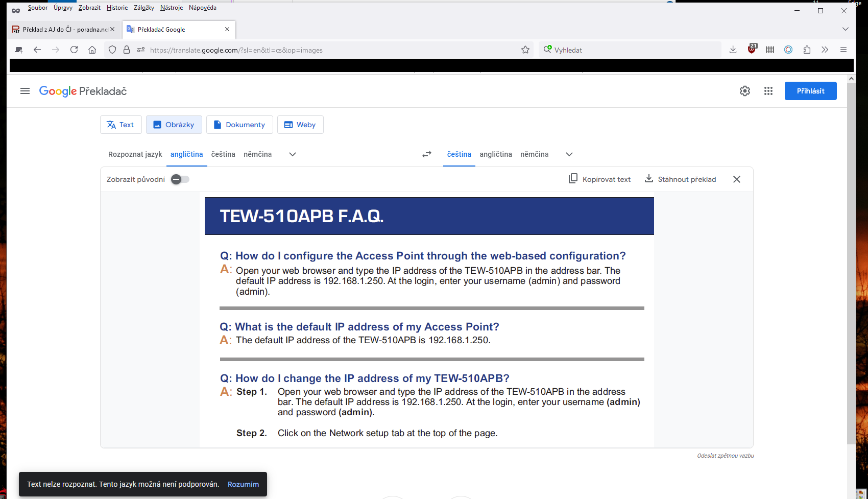Open Google Translate settings gear
868x499 pixels.
pos(745,91)
